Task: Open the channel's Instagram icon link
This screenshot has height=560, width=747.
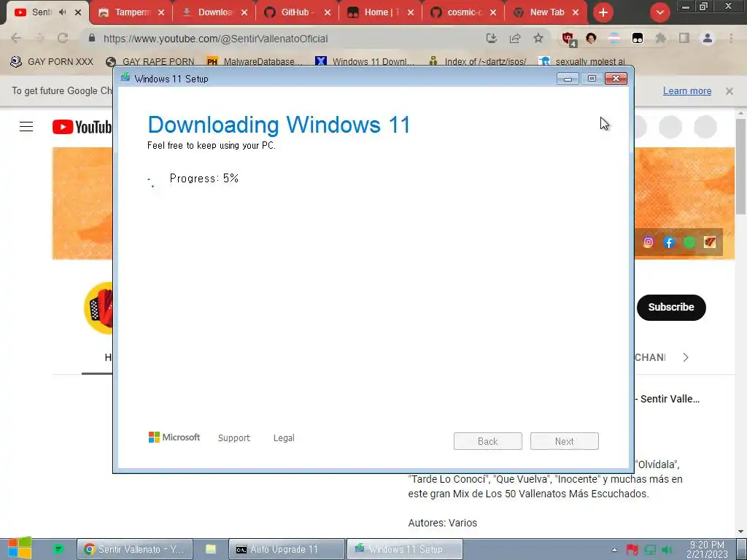Action: point(649,242)
